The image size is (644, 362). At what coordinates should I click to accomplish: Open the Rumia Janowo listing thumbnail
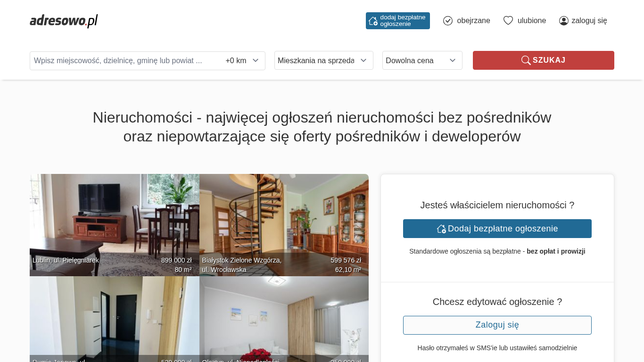[115, 319]
